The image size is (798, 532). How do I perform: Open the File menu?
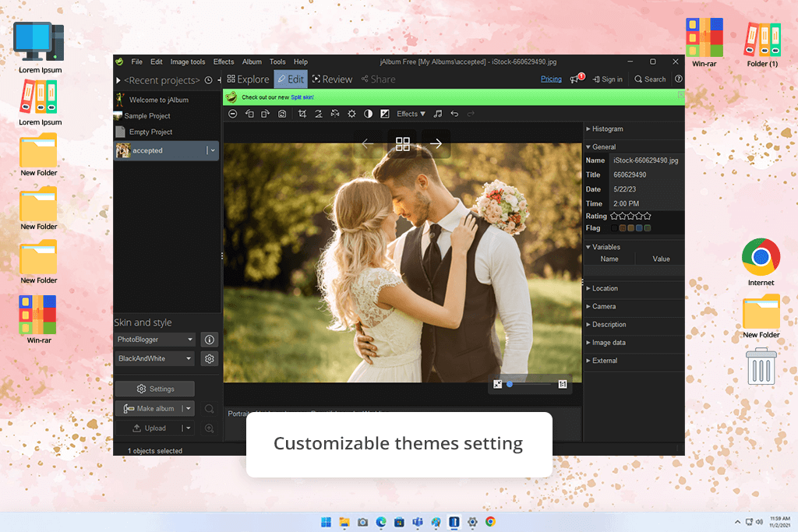[x=137, y=62]
